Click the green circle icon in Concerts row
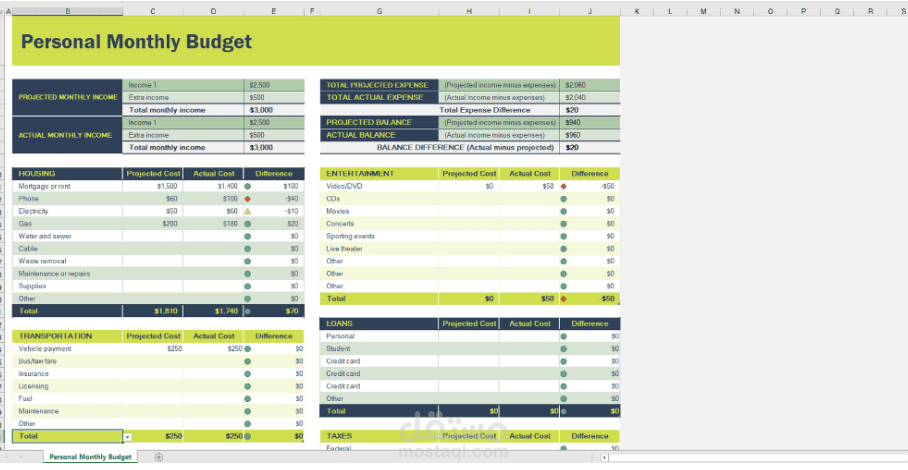 tap(563, 223)
